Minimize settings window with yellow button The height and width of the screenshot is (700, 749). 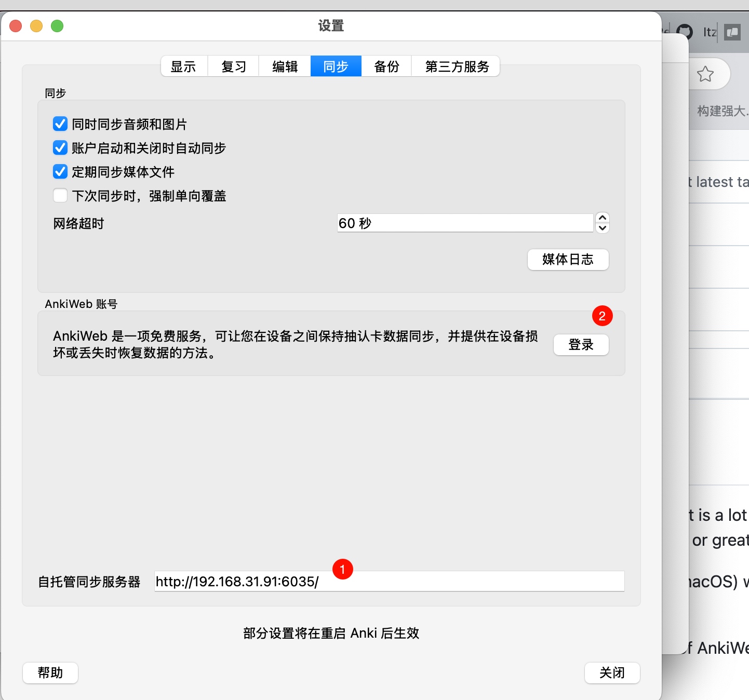(36, 26)
